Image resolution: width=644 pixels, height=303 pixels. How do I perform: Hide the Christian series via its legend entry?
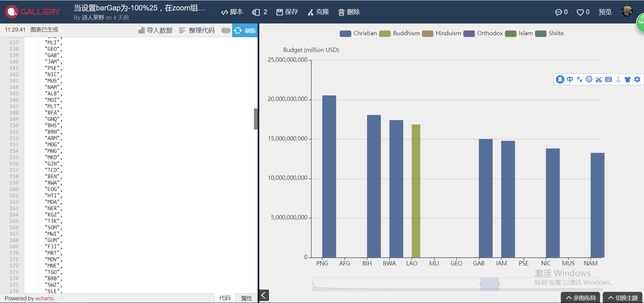(358, 33)
